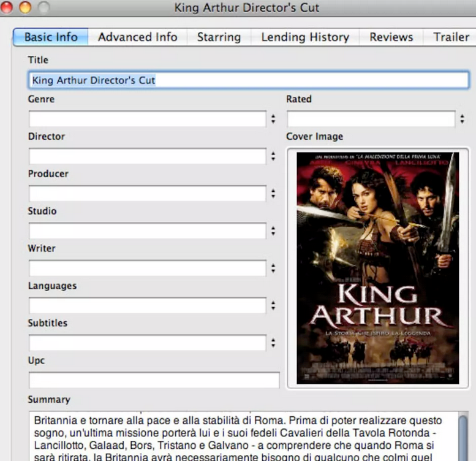476x461 pixels.
Task: Click into the Producer field
Action: tap(148, 194)
